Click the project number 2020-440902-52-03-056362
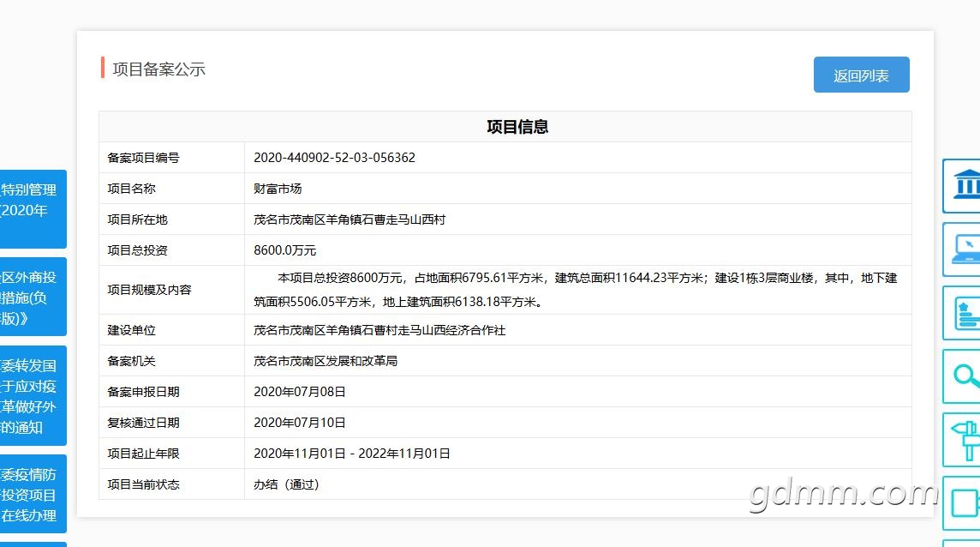The height and width of the screenshot is (547, 980). tap(334, 158)
